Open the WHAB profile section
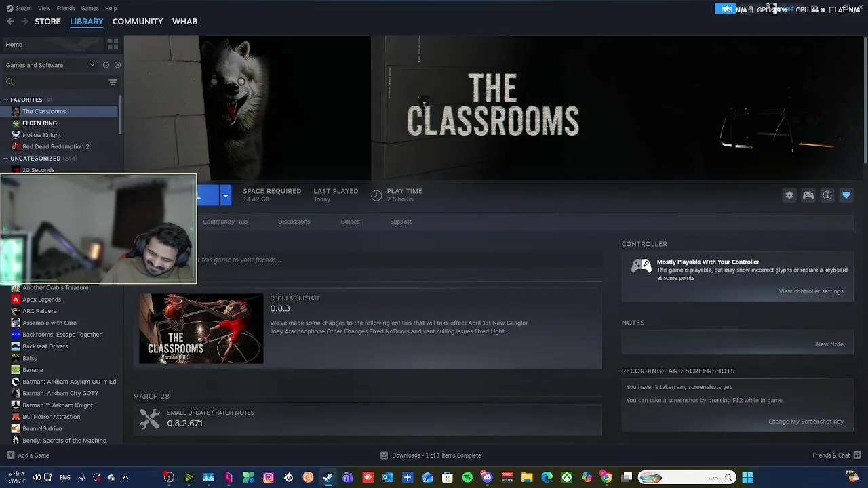This screenshot has height=488, width=868. point(184,22)
